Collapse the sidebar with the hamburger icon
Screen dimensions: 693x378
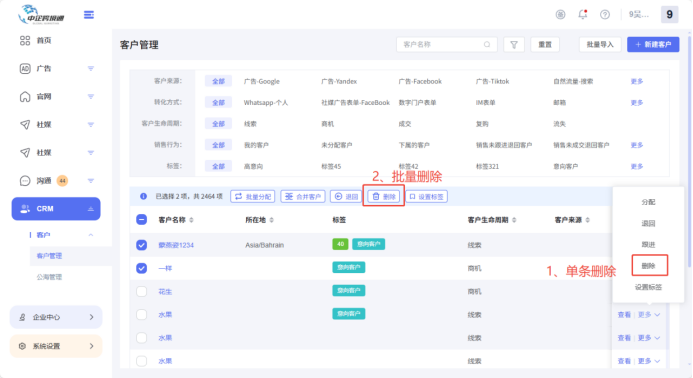click(x=89, y=15)
